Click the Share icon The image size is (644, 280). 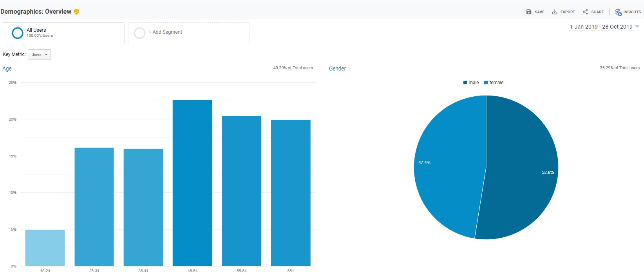pos(585,12)
